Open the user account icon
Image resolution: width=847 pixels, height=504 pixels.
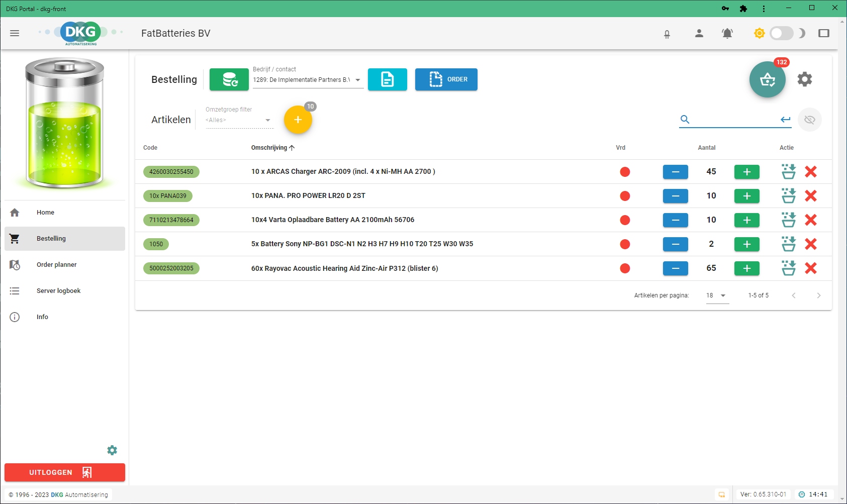pos(699,33)
